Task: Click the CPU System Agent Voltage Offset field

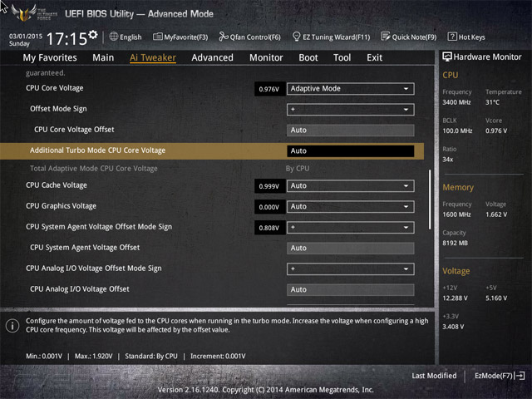Action: pos(351,248)
